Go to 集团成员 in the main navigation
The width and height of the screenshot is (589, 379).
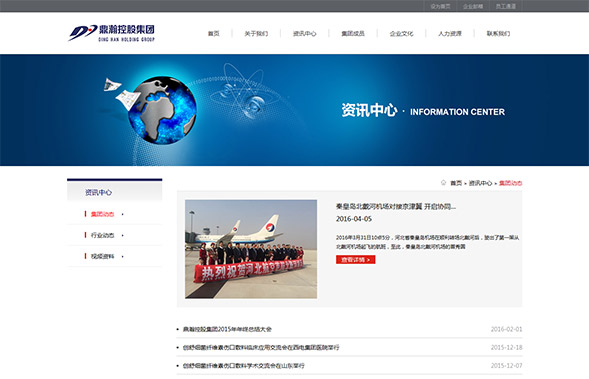353,33
